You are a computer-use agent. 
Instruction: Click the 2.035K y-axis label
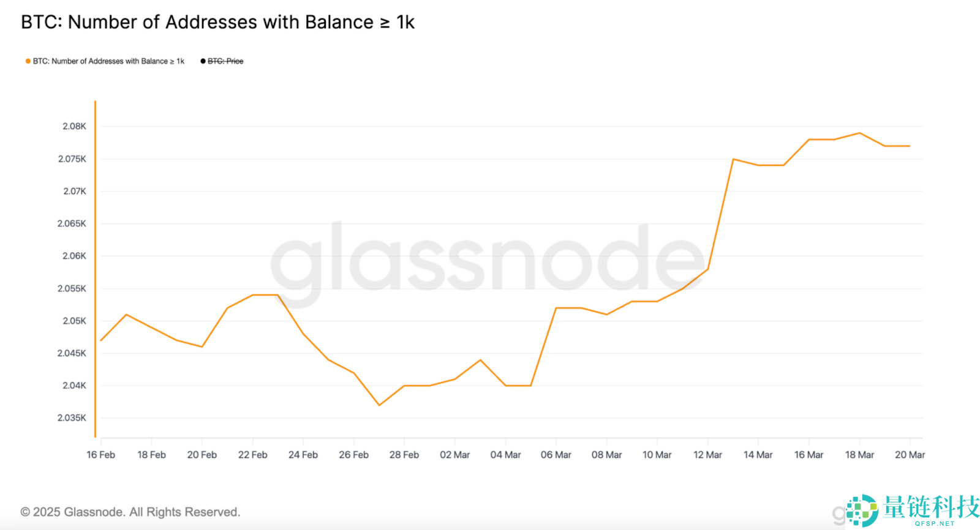pyautogui.click(x=72, y=418)
